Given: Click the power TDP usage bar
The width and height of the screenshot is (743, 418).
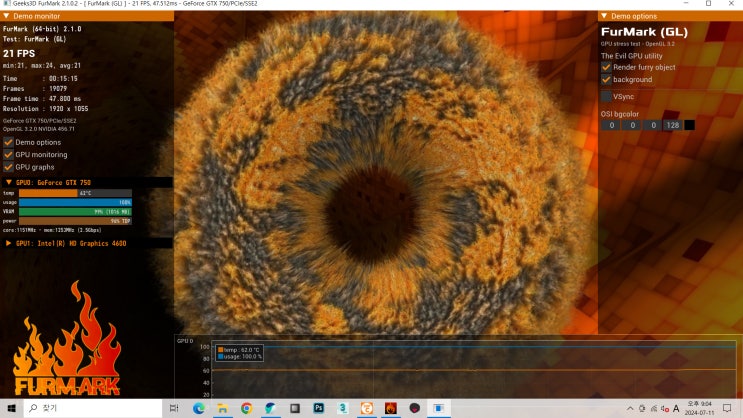Looking at the screenshot, I should click(75, 221).
